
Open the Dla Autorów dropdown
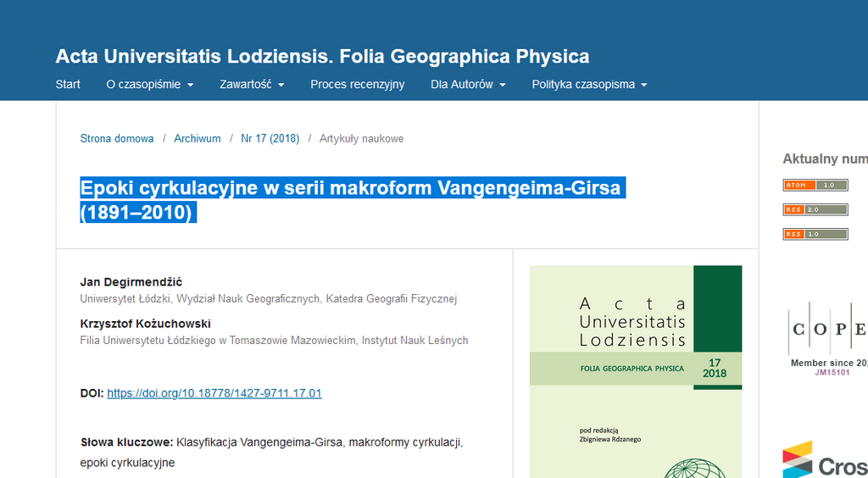pyautogui.click(x=467, y=85)
